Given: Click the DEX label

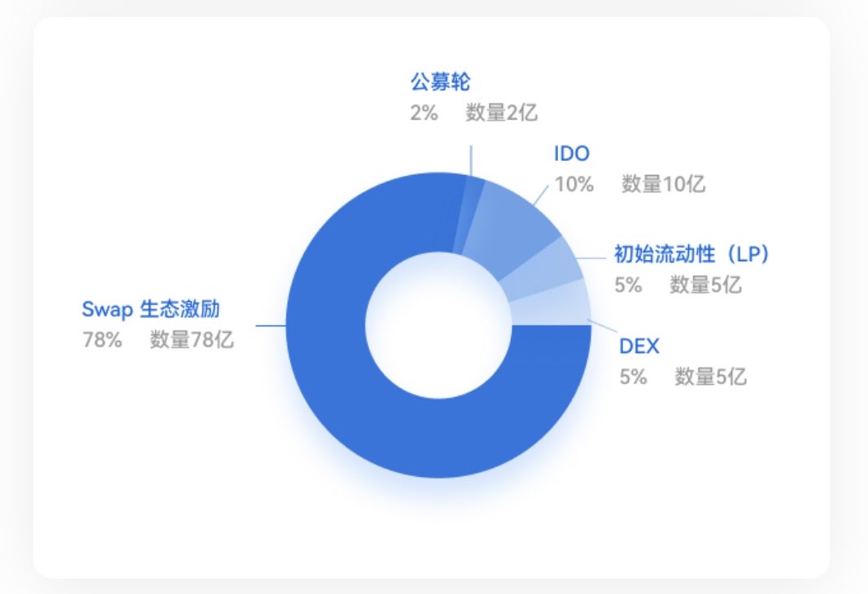Looking at the screenshot, I should point(639,347).
